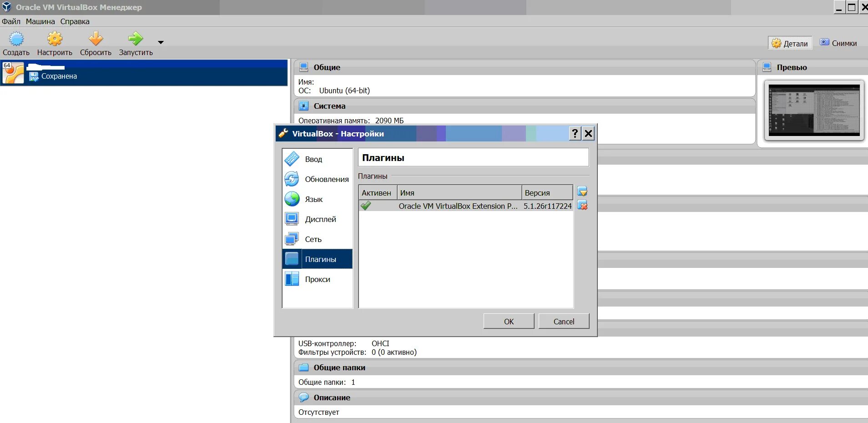Click the VirtualBox icon in title bar
Viewport: 868px width, 423px height.
tap(6, 7)
